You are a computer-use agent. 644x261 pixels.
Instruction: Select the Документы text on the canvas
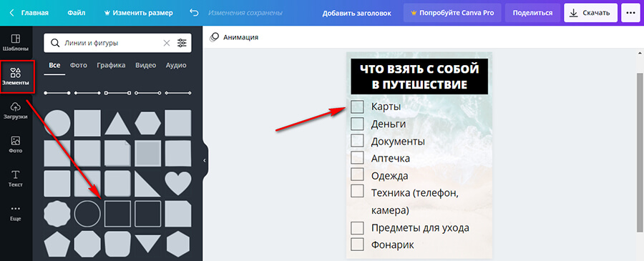(x=398, y=142)
